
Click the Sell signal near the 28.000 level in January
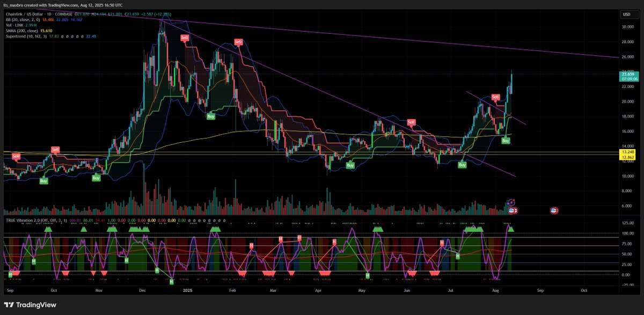pos(238,42)
